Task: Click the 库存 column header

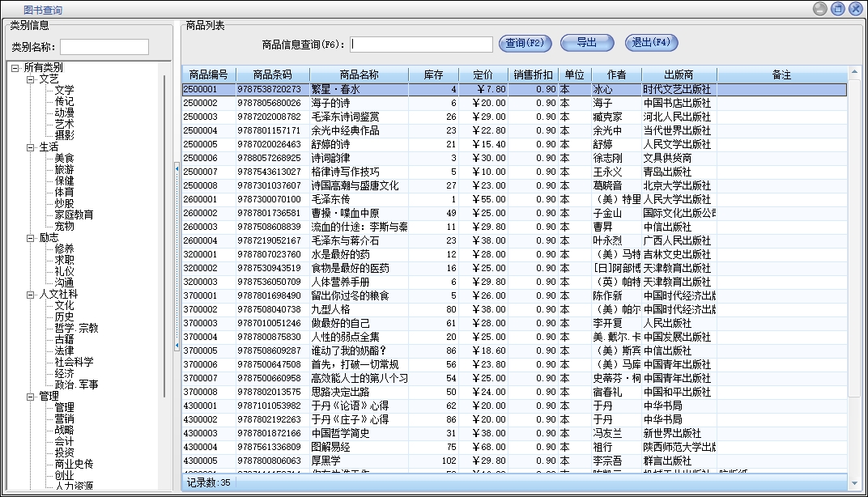Action: tap(433, 74)
